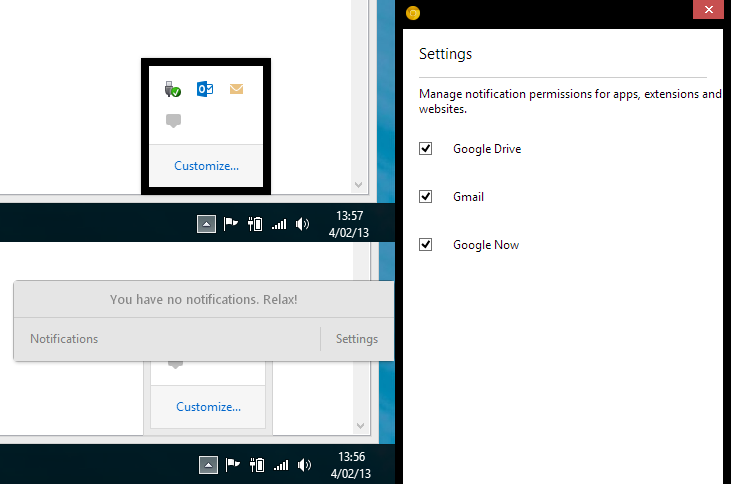This screenshot has height=484, width=731.
Task: Click scroll down arrow in lower window
Action: (x=360, y=426)
